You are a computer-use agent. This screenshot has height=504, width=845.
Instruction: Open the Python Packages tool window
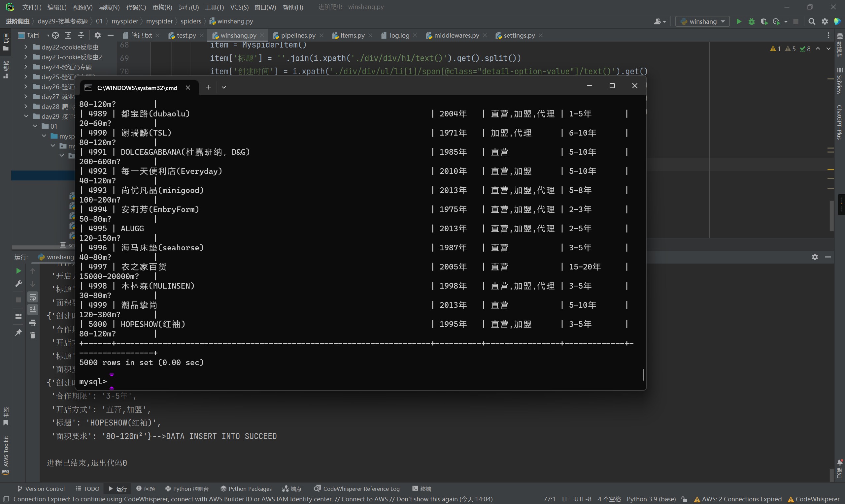coord(246,489)
